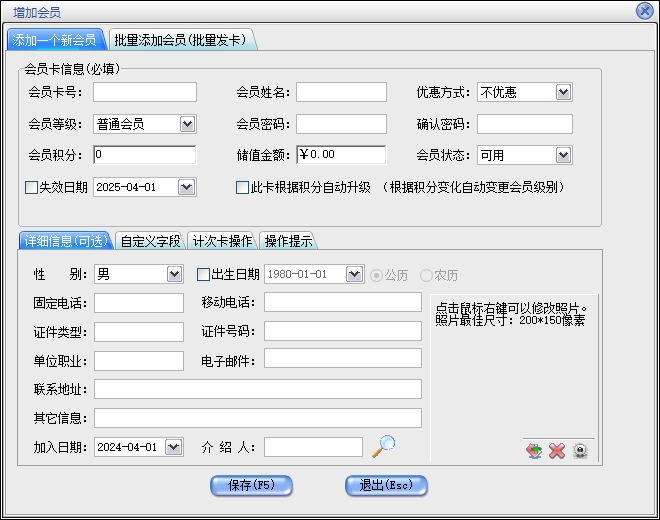Viewport: 660px width, 520px height.
Task: Click the 保存(F5) button
Action: pyautogui.click(x=251, y=485)
